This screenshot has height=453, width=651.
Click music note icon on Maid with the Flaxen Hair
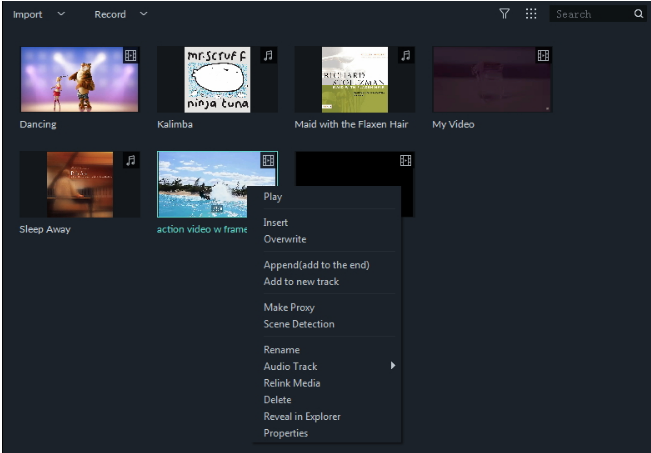pos(406,55)
